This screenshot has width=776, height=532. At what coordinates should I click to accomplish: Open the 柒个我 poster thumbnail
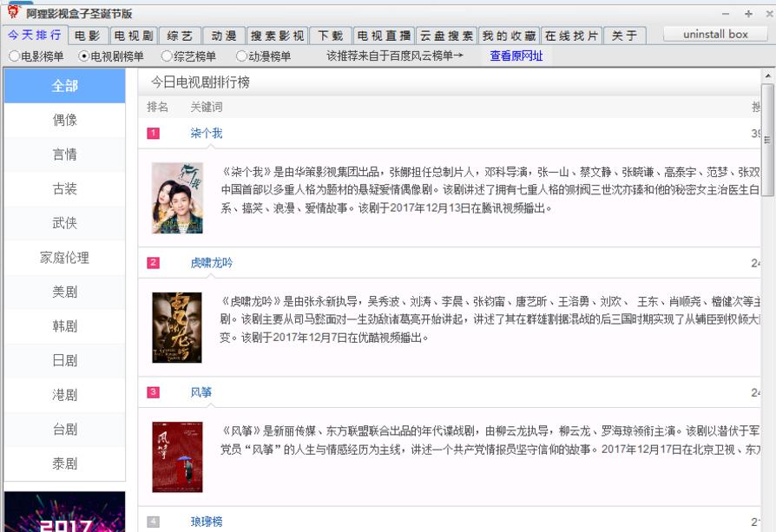pos(177,198)
